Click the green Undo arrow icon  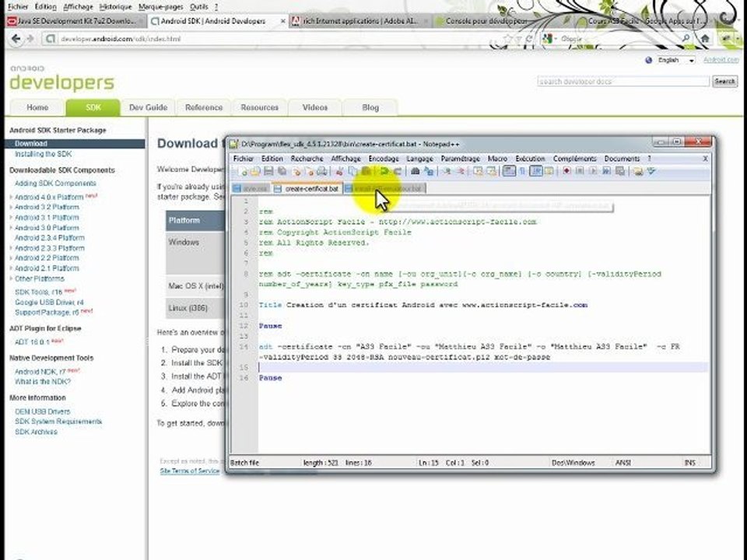pos(384,171)
